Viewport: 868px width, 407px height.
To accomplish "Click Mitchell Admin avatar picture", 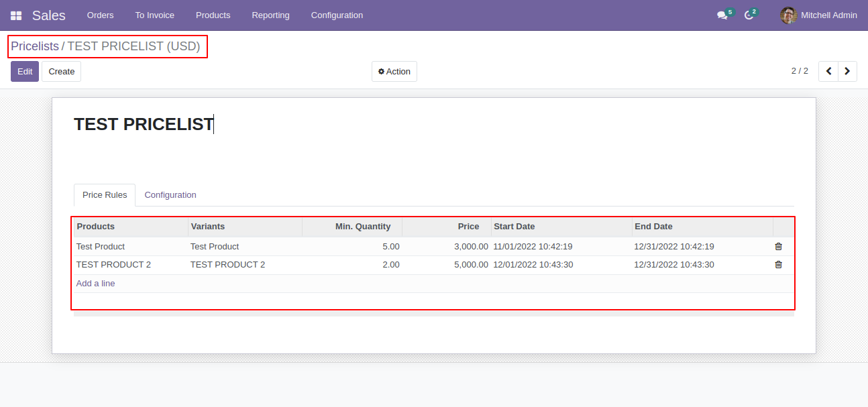I will pos(789,15).
